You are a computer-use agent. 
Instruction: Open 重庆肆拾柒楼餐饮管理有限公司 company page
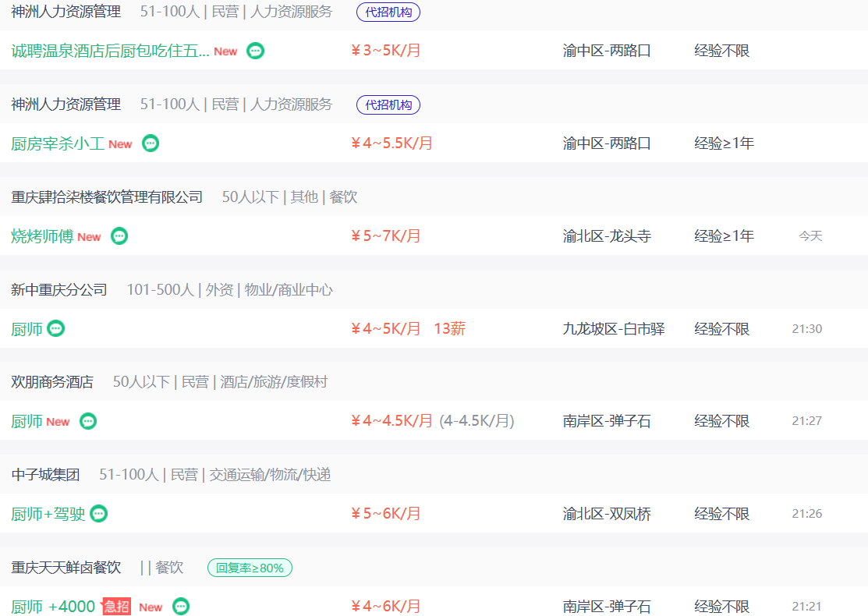pyautogui.click(x=107, y=197)
